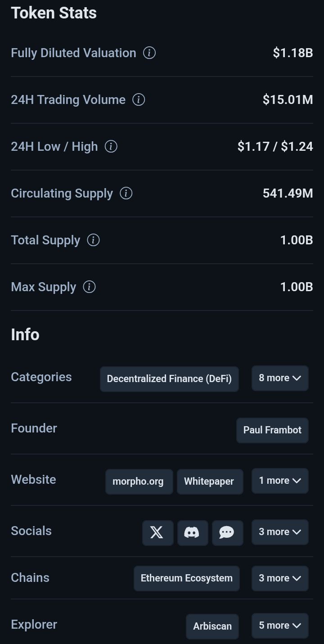The image size is (324, 644).
Task: Open the Arbiscan explorer link
Action: (x=212, y=626)
